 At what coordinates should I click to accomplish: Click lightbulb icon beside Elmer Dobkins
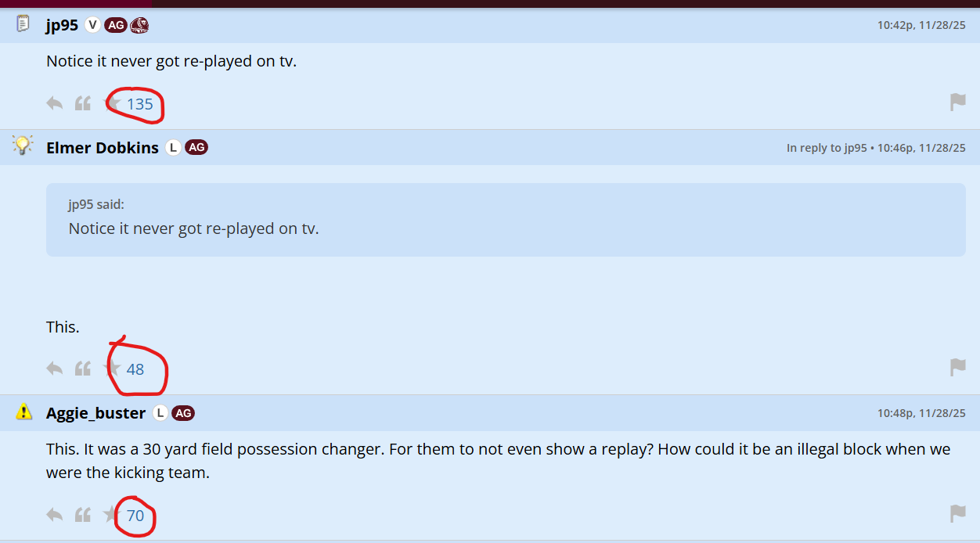tap(23, 146)
